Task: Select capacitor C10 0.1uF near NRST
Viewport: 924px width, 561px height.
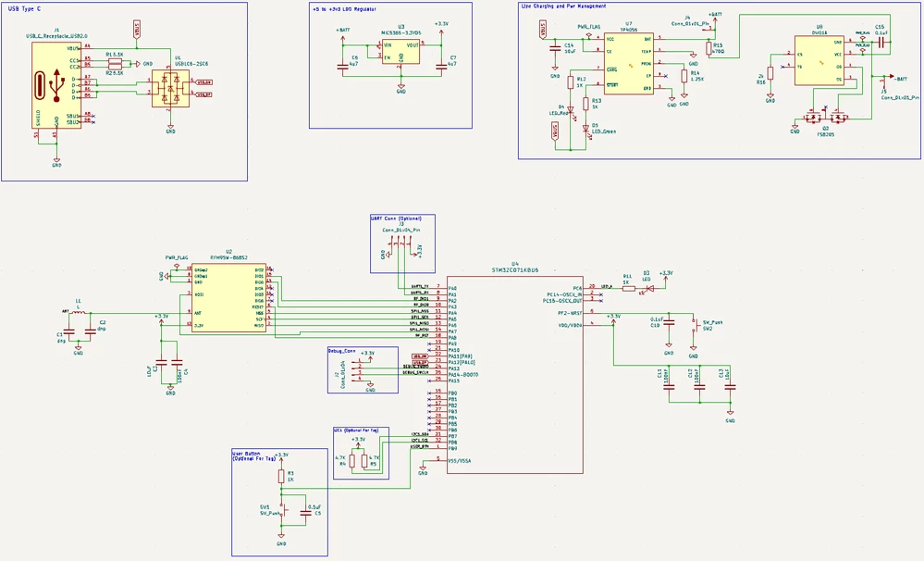Action: (669, 323)
